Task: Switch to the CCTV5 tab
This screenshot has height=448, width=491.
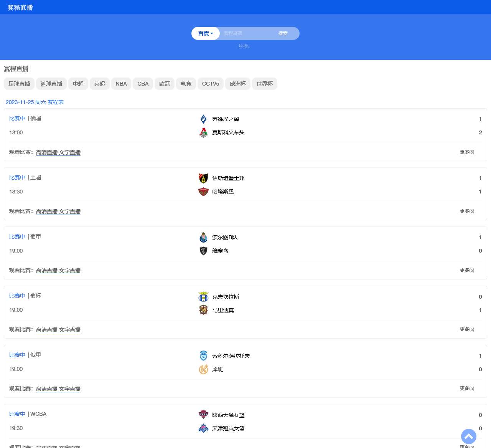Action: click(x=211, y=84)
